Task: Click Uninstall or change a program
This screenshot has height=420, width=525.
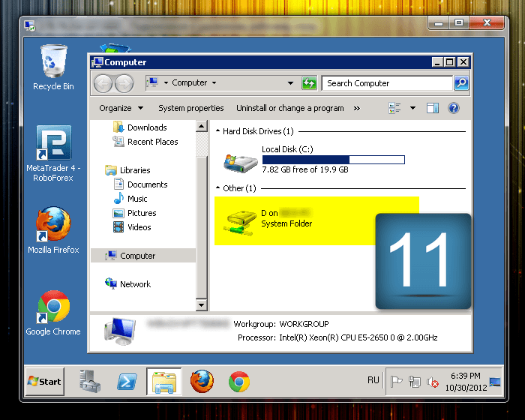Action: (x=290, y=108)
